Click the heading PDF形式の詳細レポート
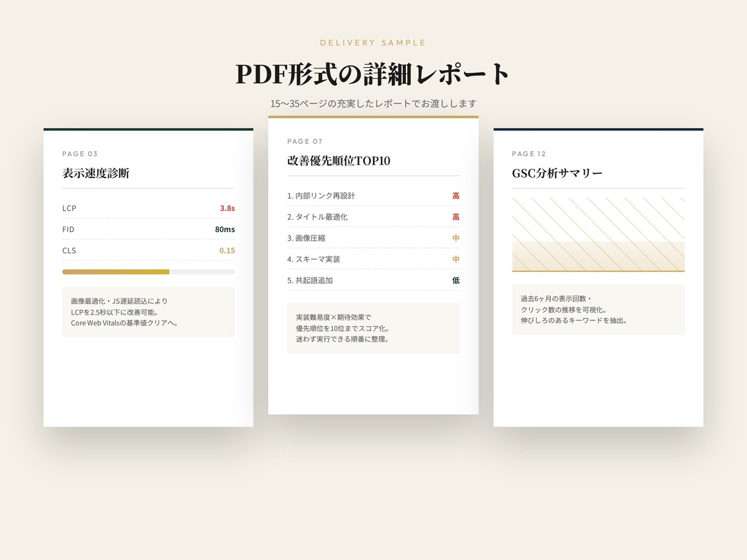 click(373, 74)
